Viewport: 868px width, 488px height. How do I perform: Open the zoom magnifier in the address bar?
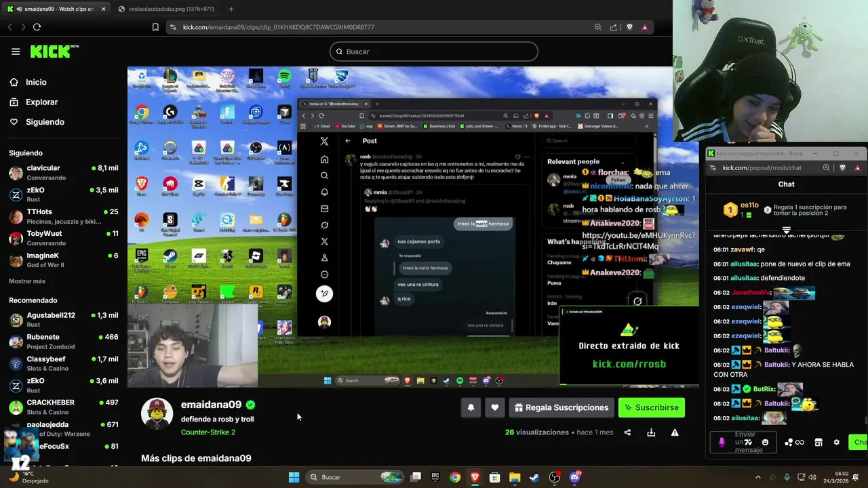pos(597,27)
